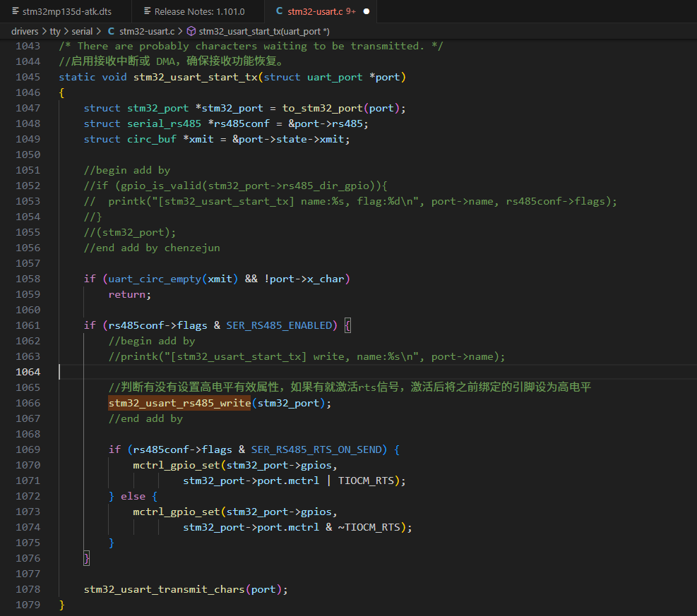
Task: Click the function name stm32_usart_start_tx on line 1045
Action: (196, 78)
